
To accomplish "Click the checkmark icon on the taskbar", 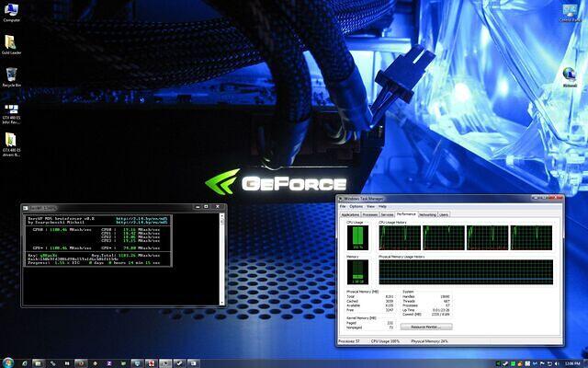I will point(179,363).
